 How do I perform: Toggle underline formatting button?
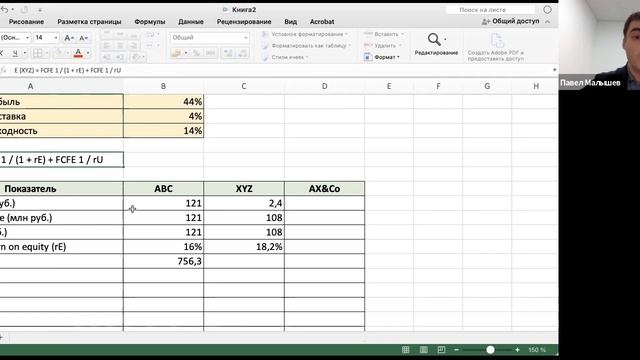tap(15, 53)
